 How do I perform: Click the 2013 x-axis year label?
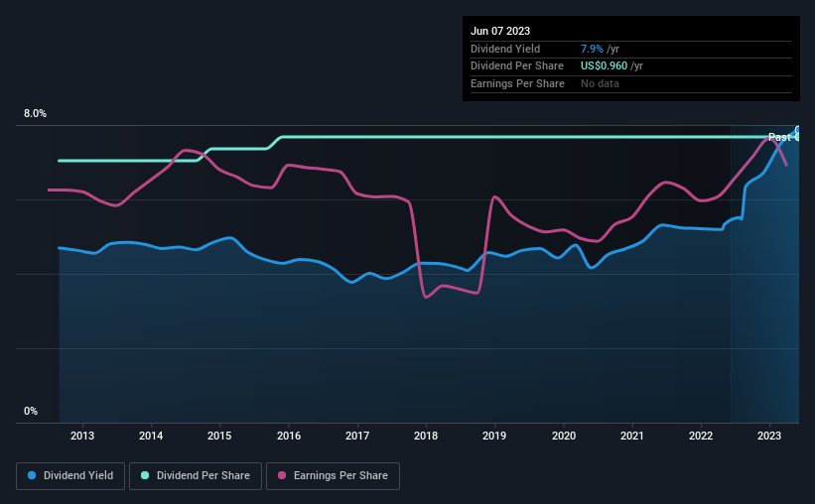click(82, 436)
